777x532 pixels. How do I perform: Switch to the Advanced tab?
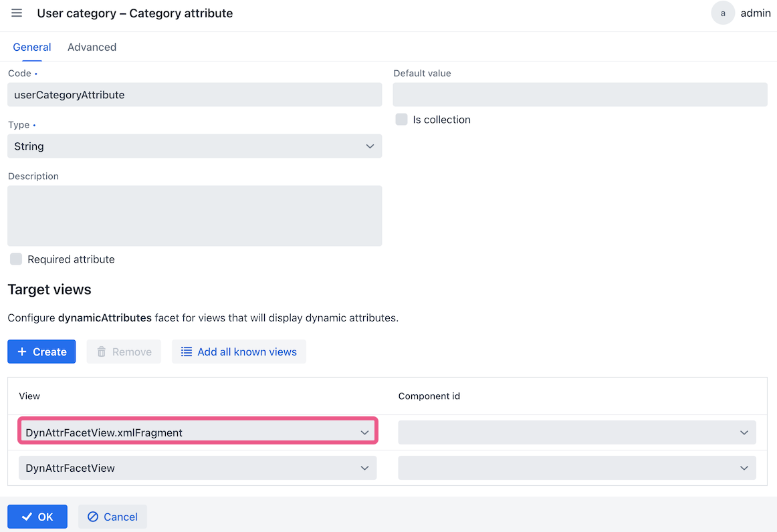(x=92, y=47)
